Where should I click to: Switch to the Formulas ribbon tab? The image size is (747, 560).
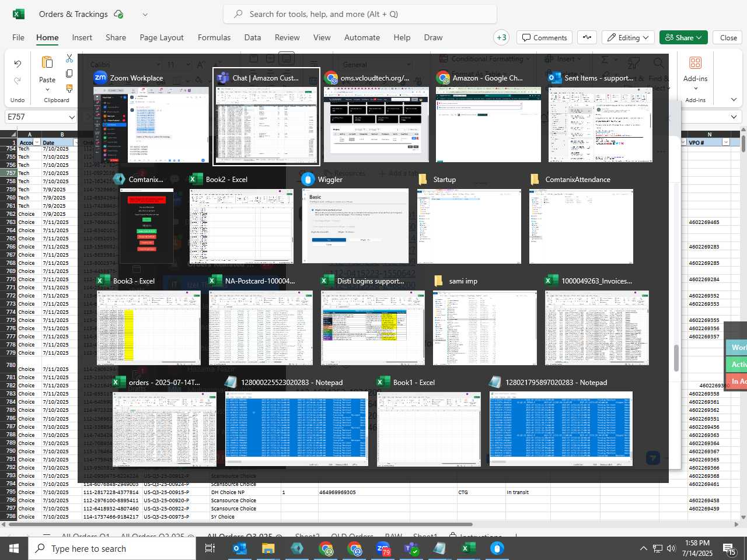tap(214, 37)
